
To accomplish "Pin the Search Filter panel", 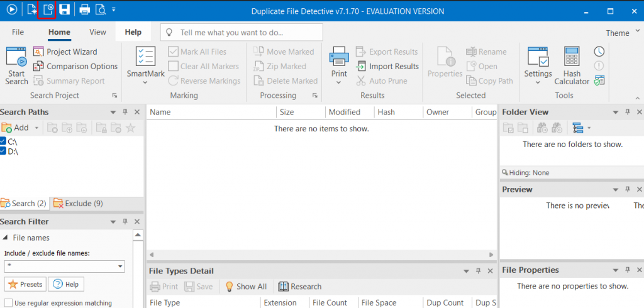I will (x=125, y=221).
